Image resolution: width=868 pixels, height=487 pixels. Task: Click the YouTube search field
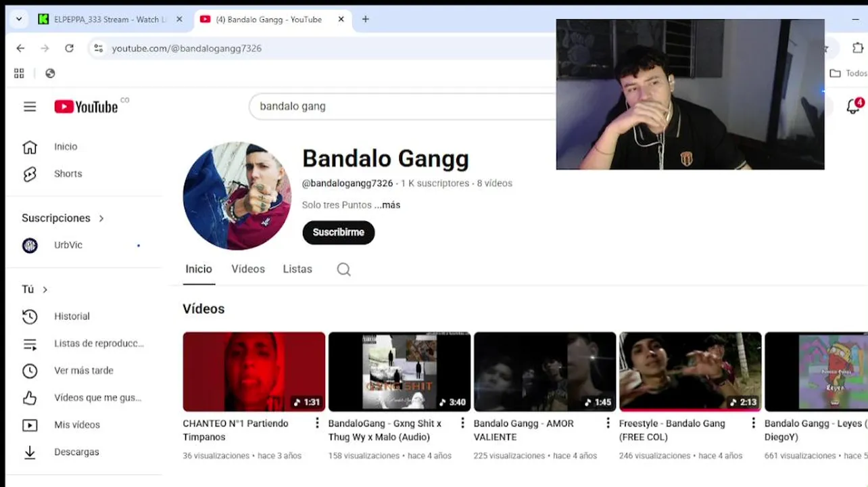(402, 106)
